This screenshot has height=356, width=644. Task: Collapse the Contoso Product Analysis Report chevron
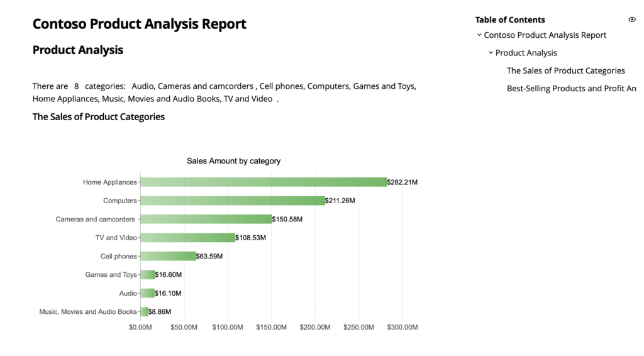[479, 35]
